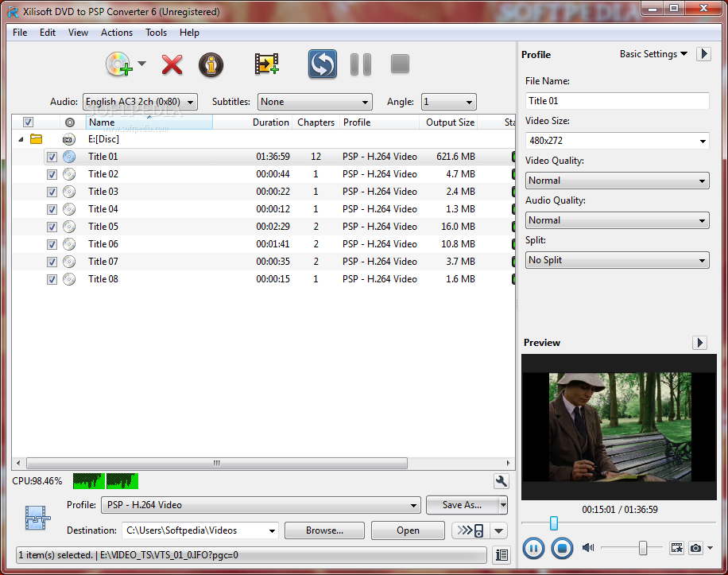The height and width of the screenshot is (575, 728).
Task: Click the preview volume slider handle
Action: (643, 548)
